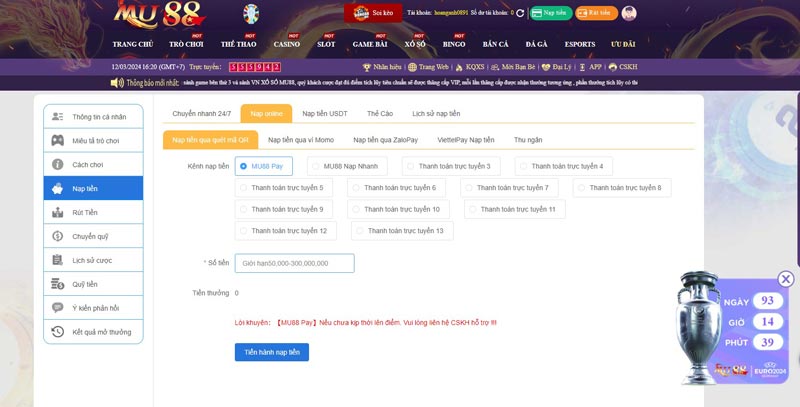Click the Thông tin cá nhân profile icon
800x407 pixels.
[58, 117]
